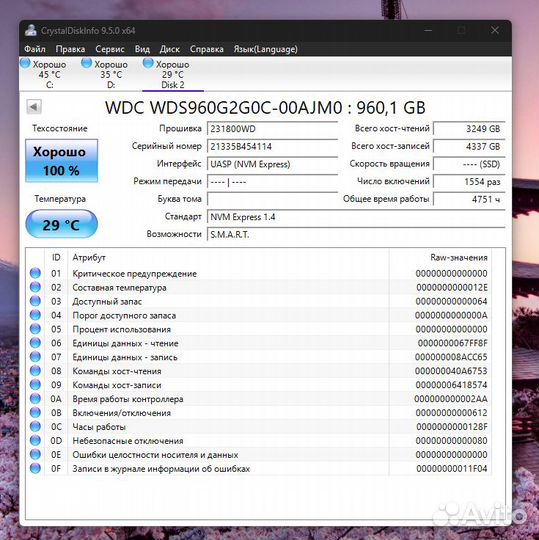Open the Сервис menu

tap(110, 49)
